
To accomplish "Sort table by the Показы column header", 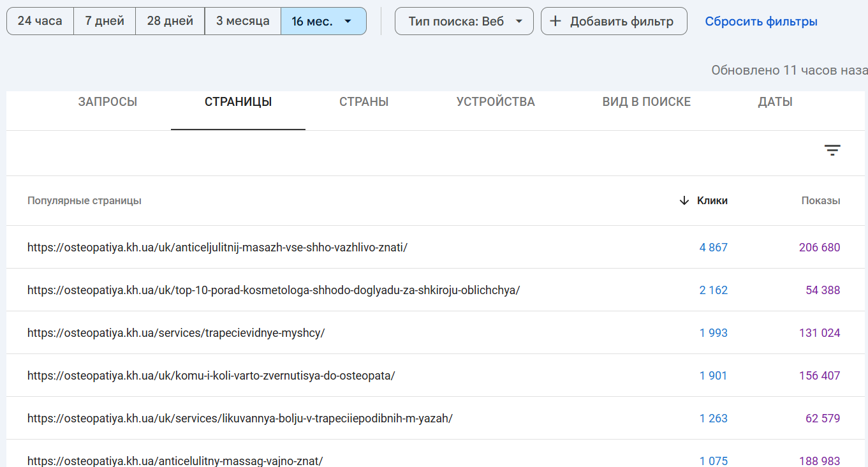I will (821, 200).
